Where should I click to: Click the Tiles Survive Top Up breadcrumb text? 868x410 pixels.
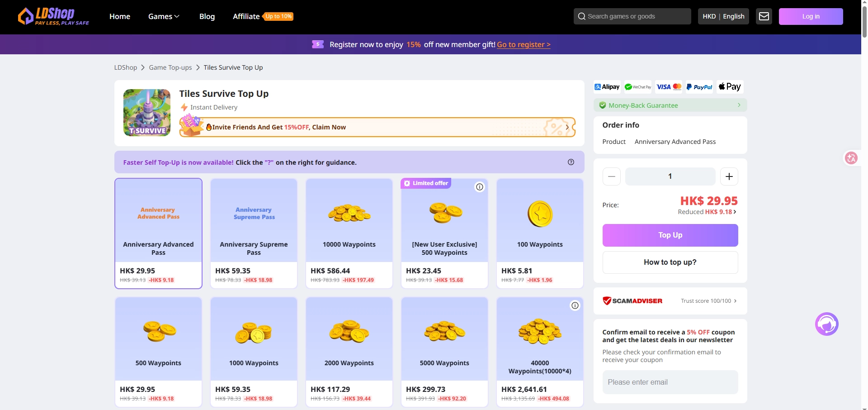(x=233, y=67)
